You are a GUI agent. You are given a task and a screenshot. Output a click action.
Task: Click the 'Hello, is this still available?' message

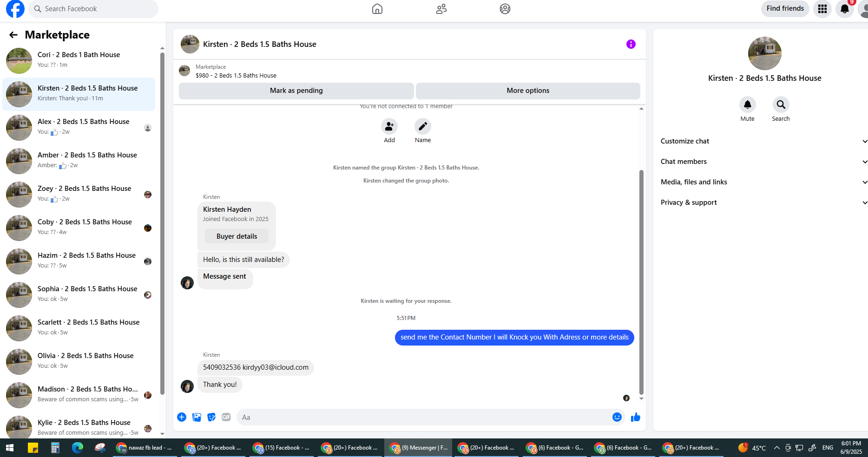[x=243, y=260]
